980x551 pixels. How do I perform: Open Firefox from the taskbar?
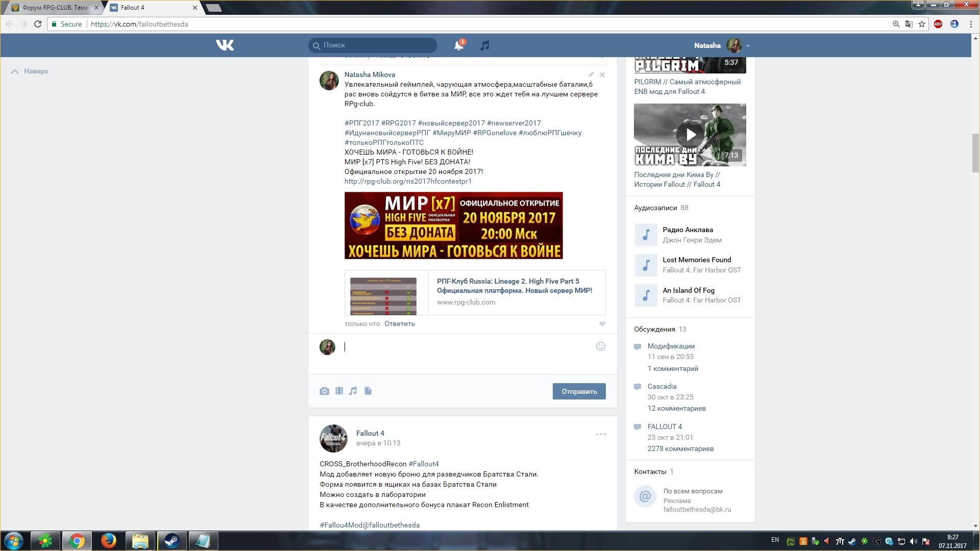point(108,541)
